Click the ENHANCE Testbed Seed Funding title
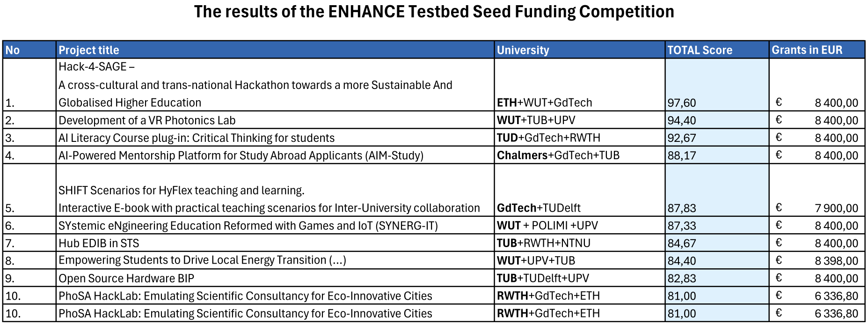The width and height of the screenshot is (868, 324). 434,12
